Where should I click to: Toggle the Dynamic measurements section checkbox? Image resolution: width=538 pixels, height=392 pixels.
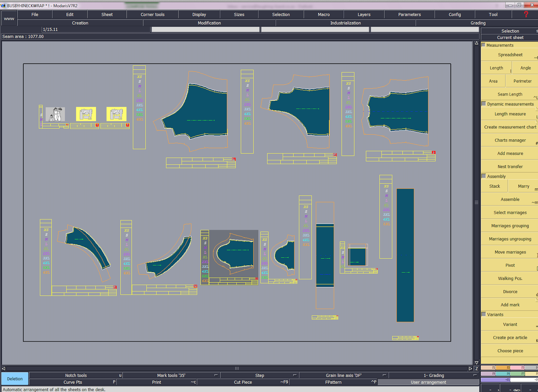point(484,104)
